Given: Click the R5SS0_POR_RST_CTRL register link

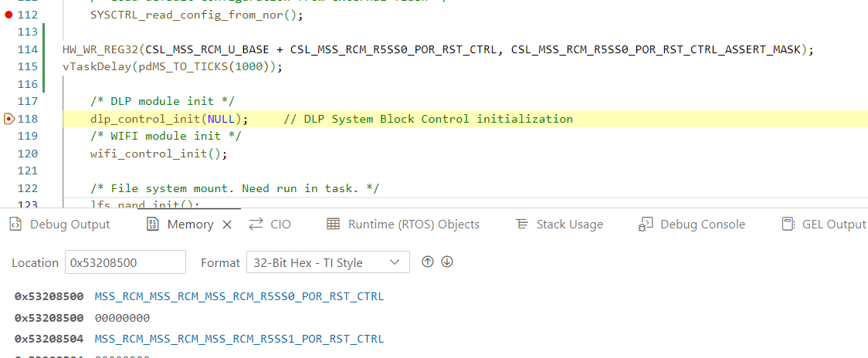Looking at the screenshot, I should [239, 296].
